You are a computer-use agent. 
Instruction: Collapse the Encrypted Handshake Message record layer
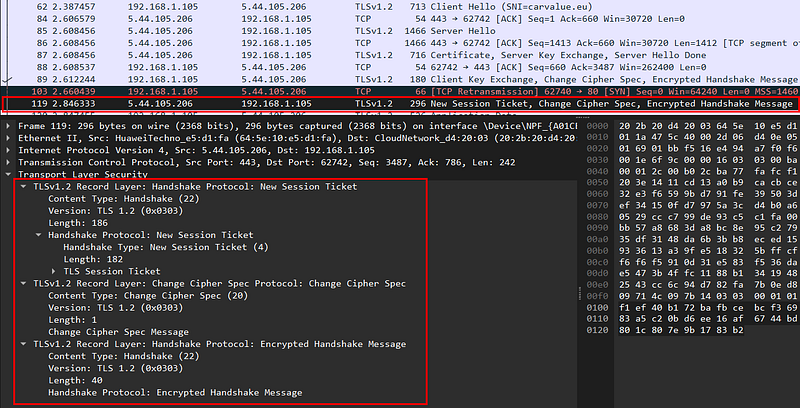coord(23,344)
